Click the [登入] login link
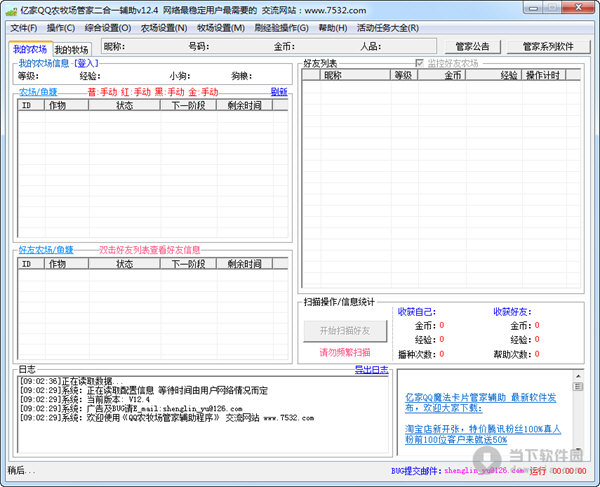600x487 pixels. click(x=87, y=63)
